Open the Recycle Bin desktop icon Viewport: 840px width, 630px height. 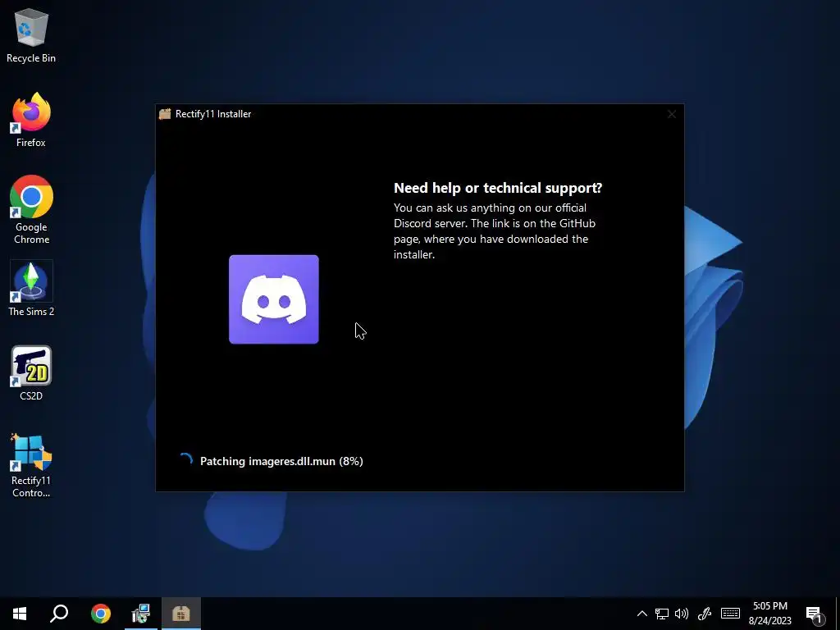click(x=31, y=36)
